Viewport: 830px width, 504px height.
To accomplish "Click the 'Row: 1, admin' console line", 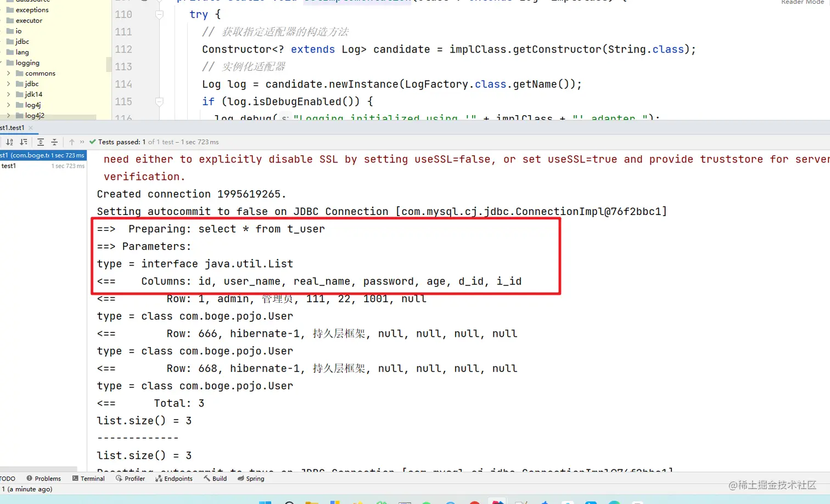I will coord(261,299).
